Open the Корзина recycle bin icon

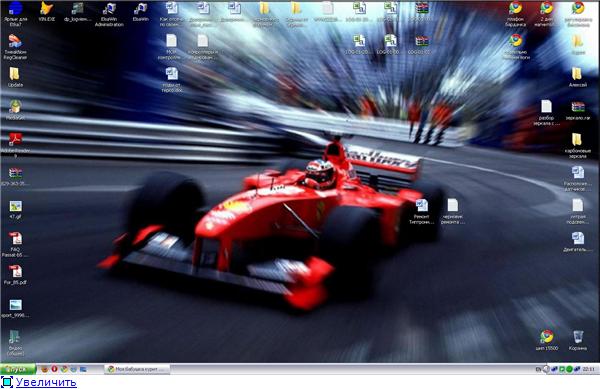[x=578, y=340]
